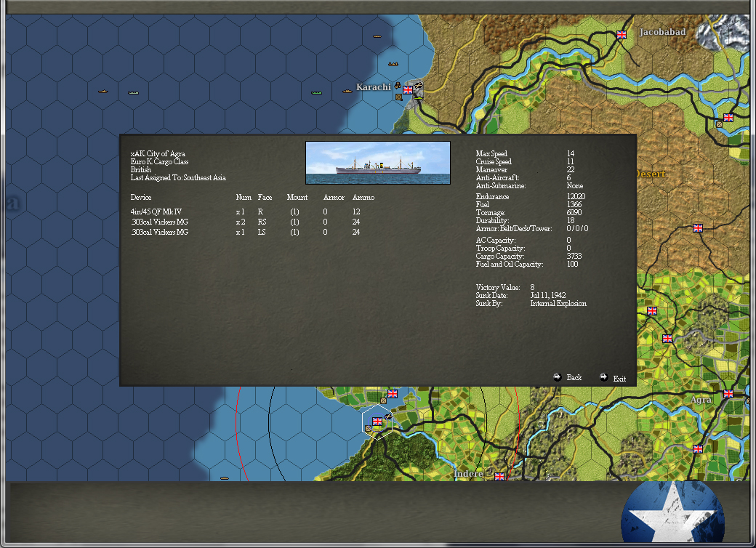Select the British flag just north of highlighted hex

[x=393, y=394]
